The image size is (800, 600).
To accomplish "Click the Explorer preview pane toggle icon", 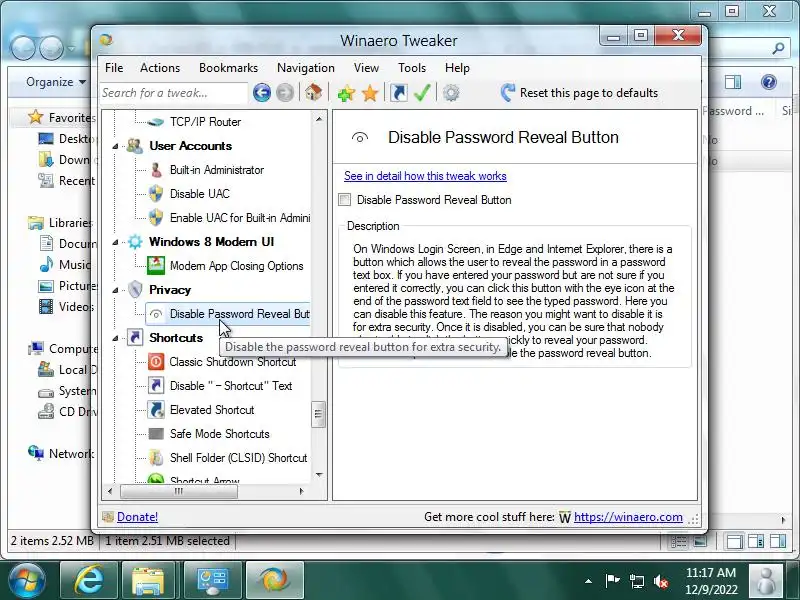I will [x=733, y=82].
